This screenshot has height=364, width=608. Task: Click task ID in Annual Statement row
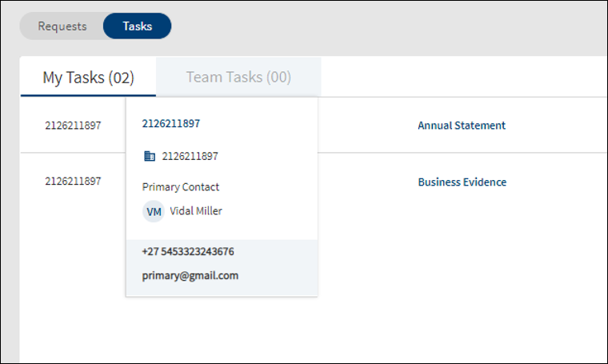coord(73,126)
